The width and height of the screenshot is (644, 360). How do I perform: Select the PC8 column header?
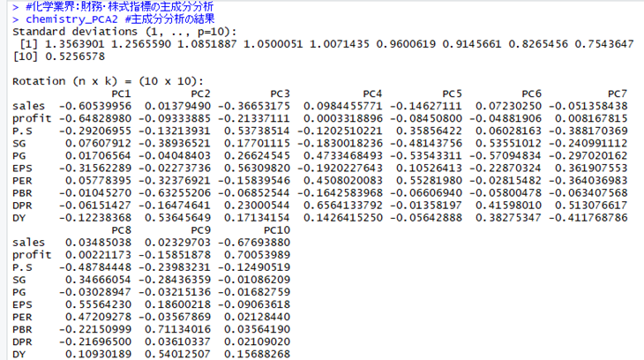[x=121, y=230]
